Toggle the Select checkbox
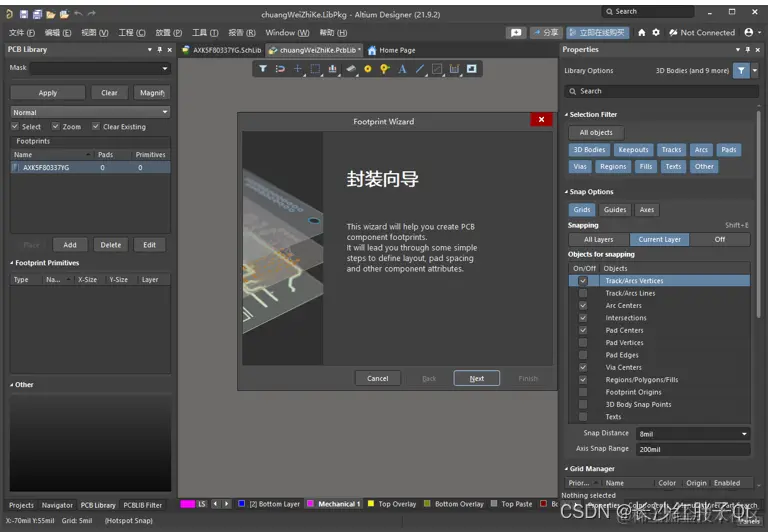Image resolution: width=768 pixels, height=532 pixels. click(15, 126)
